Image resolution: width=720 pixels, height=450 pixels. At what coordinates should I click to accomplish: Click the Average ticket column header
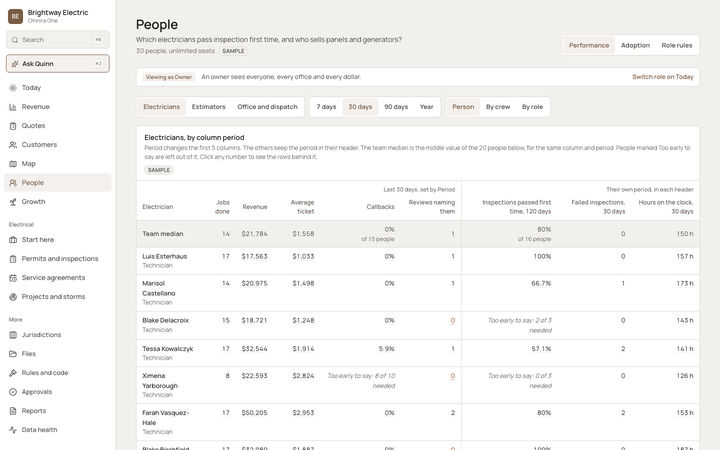(302, 207)
